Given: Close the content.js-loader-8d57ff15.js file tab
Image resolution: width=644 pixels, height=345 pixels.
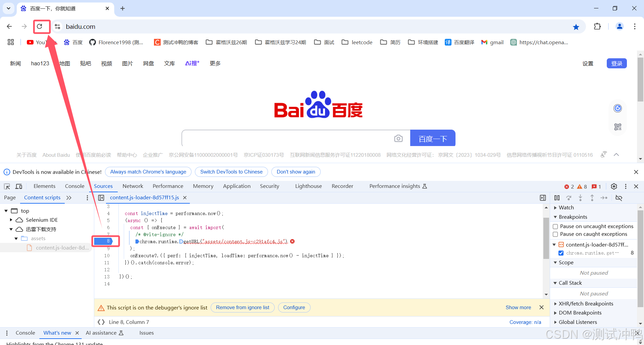Looking at the screenshot, I should tap(185, 198).
